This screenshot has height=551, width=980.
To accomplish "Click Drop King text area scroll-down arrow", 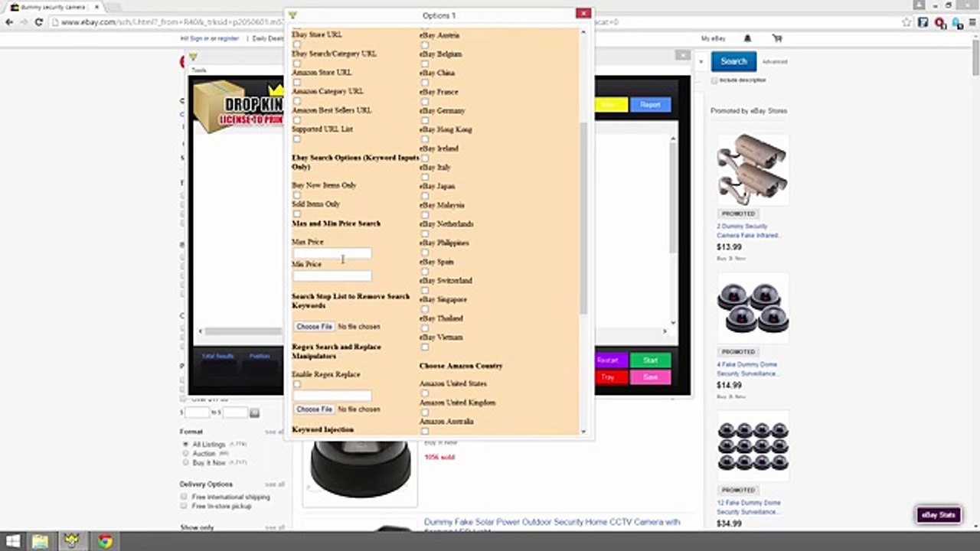I will 673,322.
